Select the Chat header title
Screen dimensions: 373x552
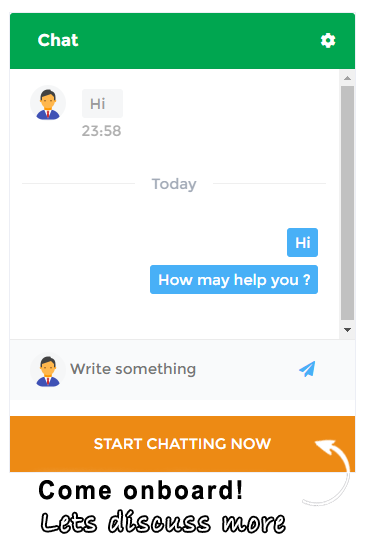[x=58, y=40]
